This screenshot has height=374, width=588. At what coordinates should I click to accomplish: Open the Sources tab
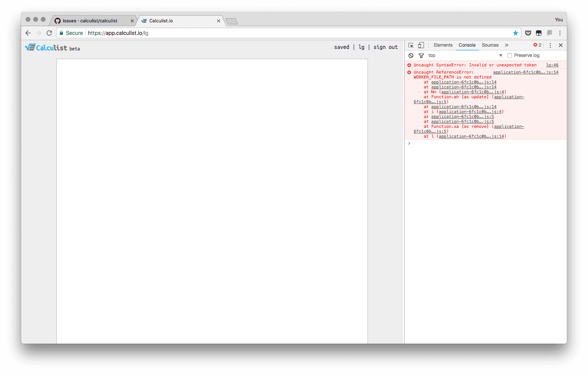point(490,45)
